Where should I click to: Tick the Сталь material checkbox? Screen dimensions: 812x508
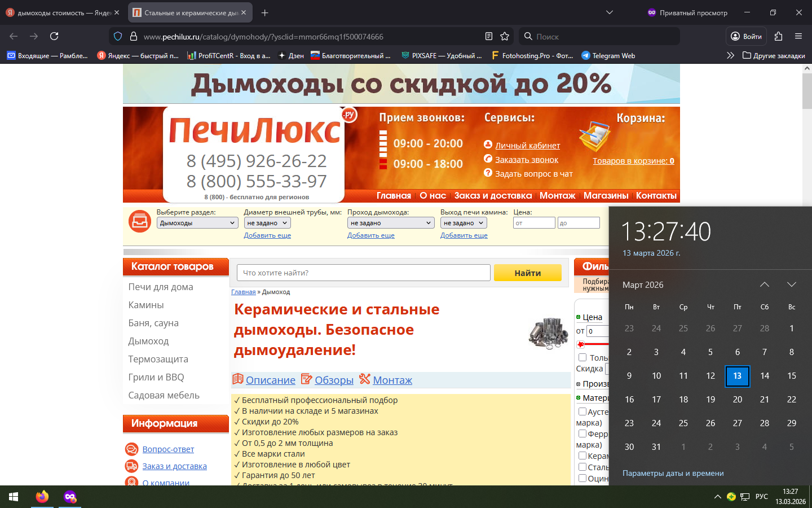pos(582,467)
